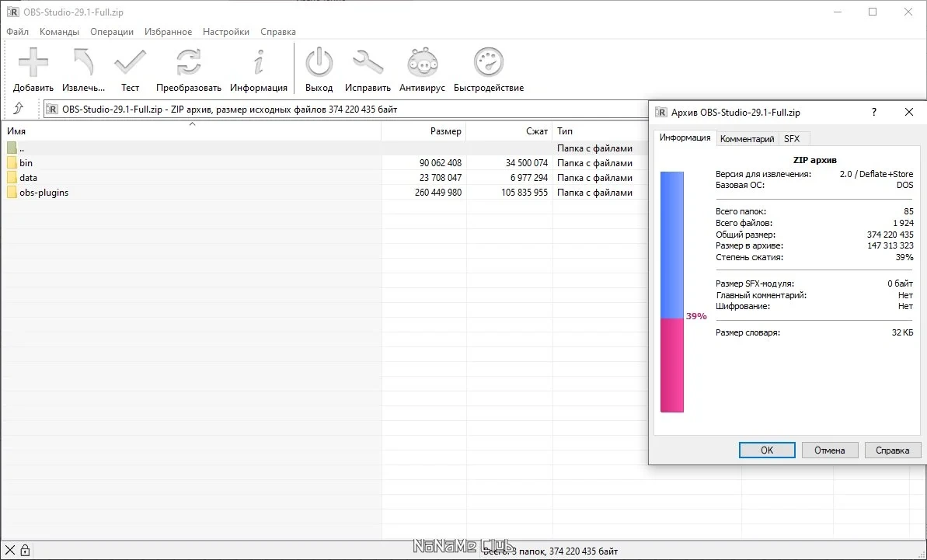The image size is (927, 560).
Task: Click the size value 23 708 047
Action: click(x=441, y=178)
